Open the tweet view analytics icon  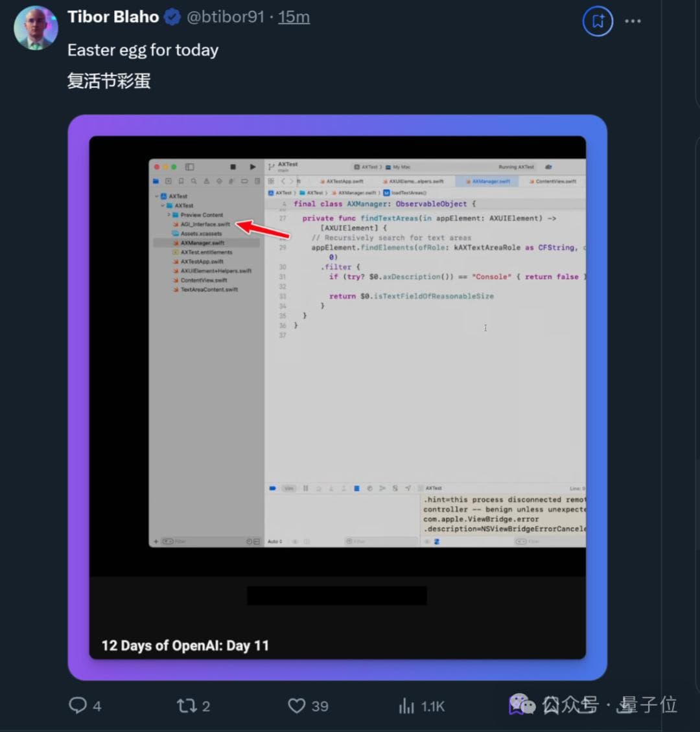tap(406, 705)
